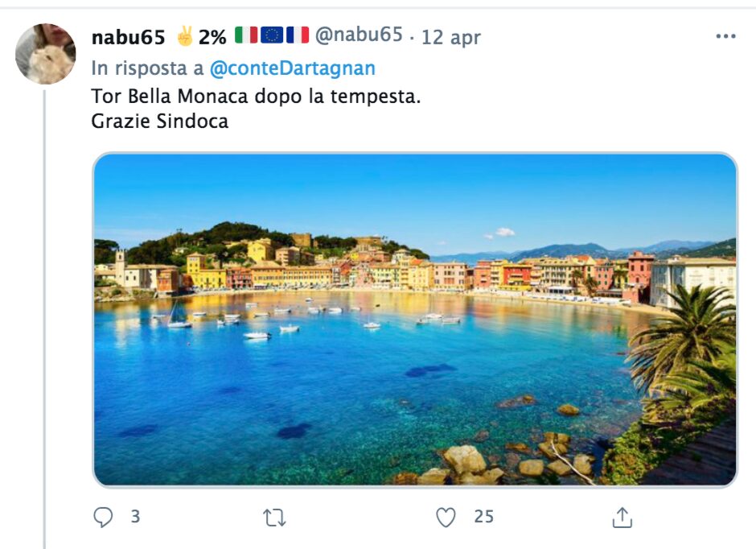Viewport: 756px width, 549px height.
Task: Open the three-dot more options menu
Action: [x=725, y=36]
